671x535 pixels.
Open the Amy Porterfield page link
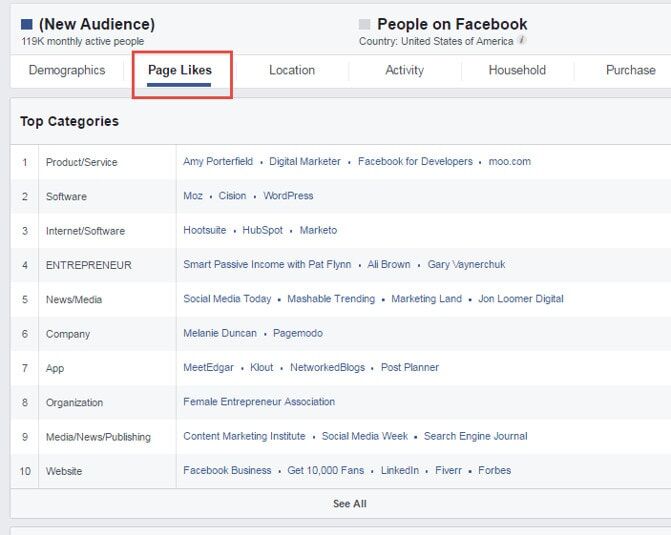tap(218, 161)
